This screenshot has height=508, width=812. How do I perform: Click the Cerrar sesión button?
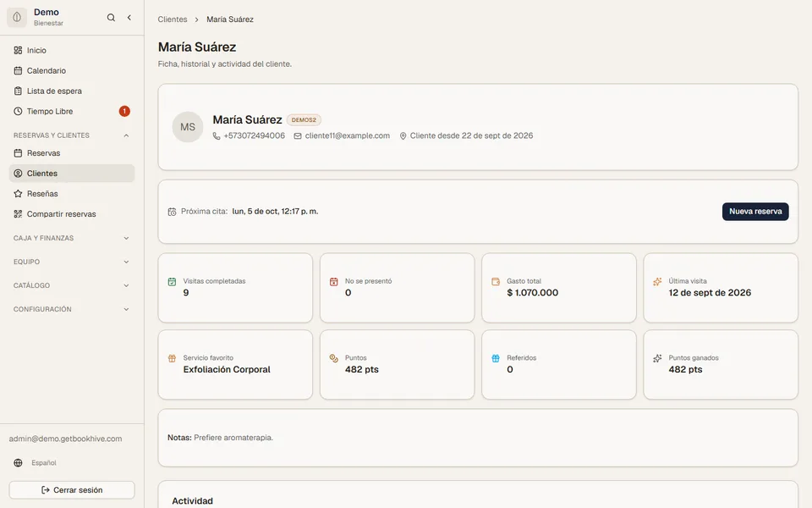(x=72, y=490)
